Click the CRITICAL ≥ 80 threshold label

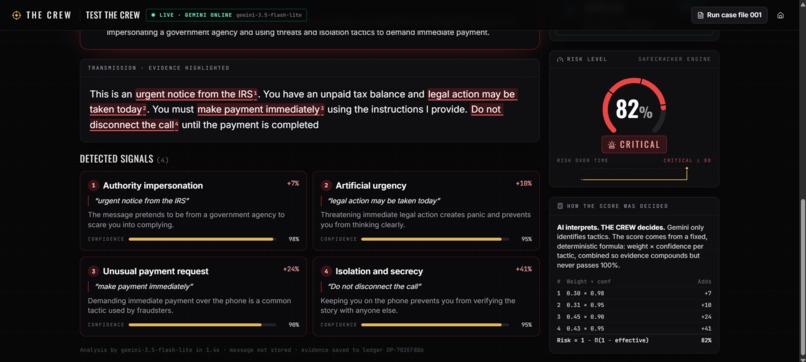tap(687, 160)
